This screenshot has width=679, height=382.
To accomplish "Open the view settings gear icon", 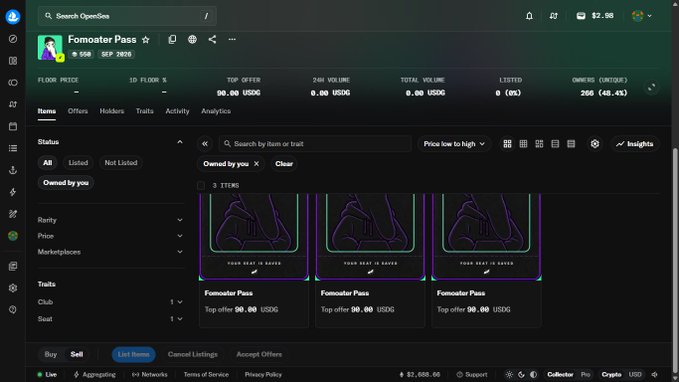I will [x=595, y=144].
